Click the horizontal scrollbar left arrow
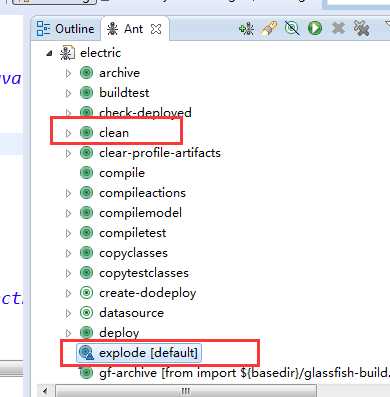 click(x=46, y=390)
